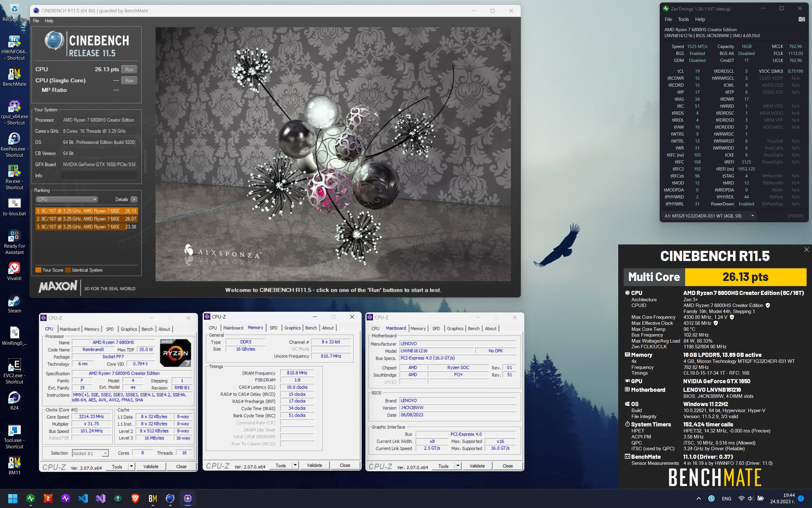Viewport: 812px width, 508px height.
Task: Open the Socket #1 selection dropdown
Action: [90, 453]
